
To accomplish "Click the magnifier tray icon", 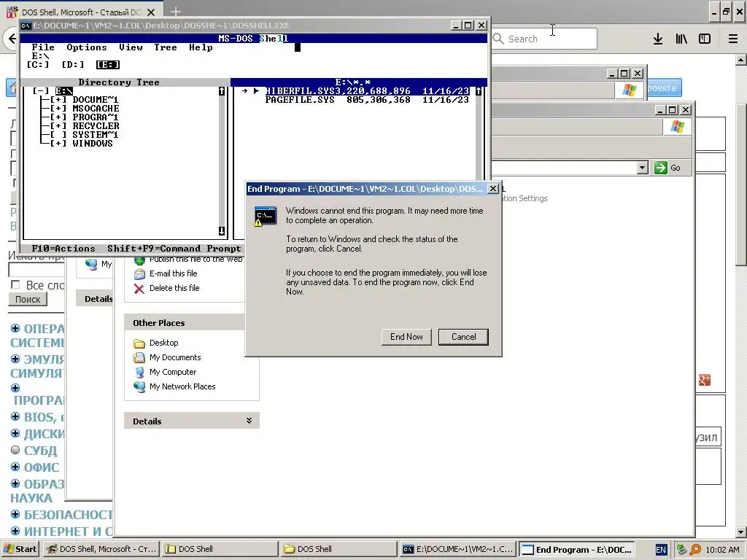I will pyautogui.click(x=695, y=550).
